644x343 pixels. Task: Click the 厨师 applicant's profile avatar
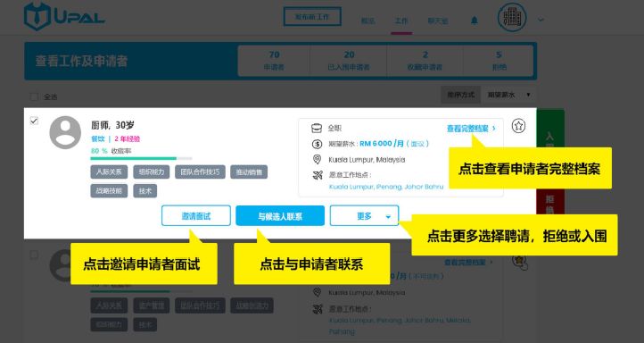pyautogui.click(x=65, y=132)
